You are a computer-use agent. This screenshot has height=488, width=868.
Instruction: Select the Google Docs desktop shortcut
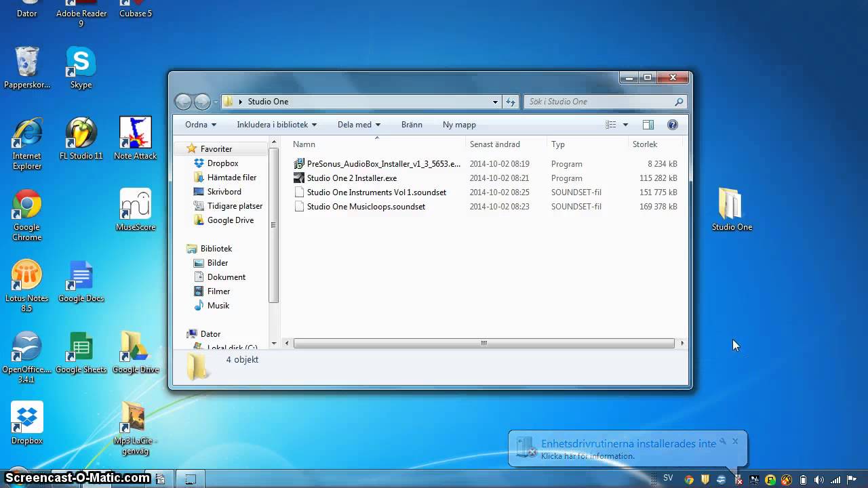[81, 281]
